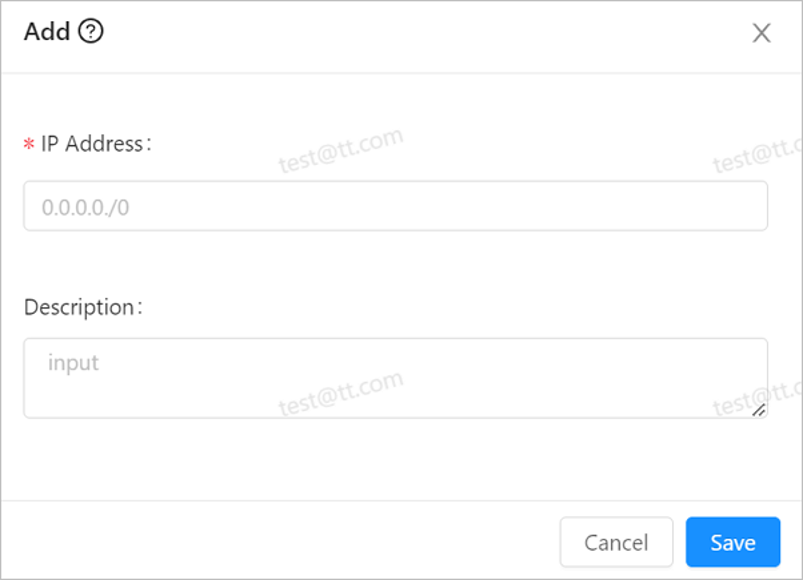The width and height of the screenshot is (804, 580).
Task: Grab the Description textarea resize handle
Action: (759, 409)
